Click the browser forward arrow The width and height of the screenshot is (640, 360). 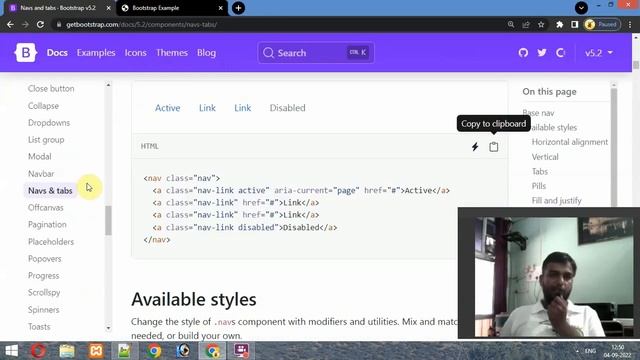pyautogui.click(x=25, y=24)
